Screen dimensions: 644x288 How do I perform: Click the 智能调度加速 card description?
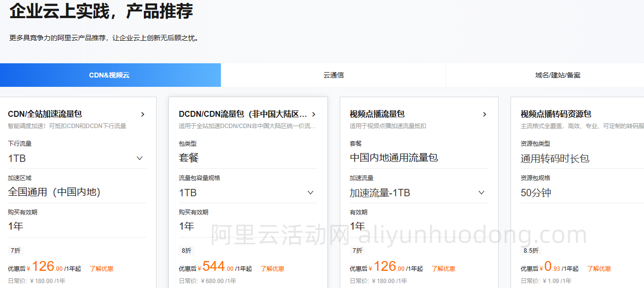(x=67, y=126)
